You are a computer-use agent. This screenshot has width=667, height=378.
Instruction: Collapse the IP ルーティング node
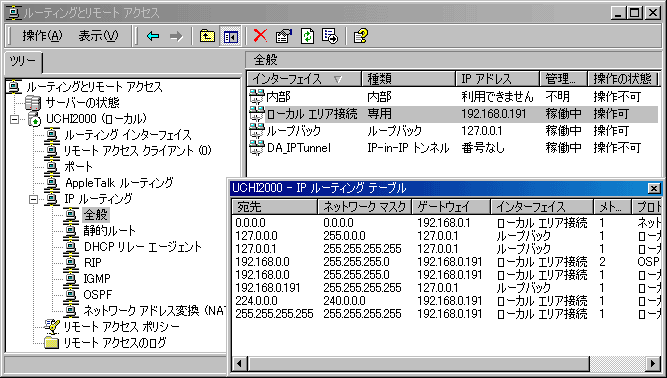[34, 199]
